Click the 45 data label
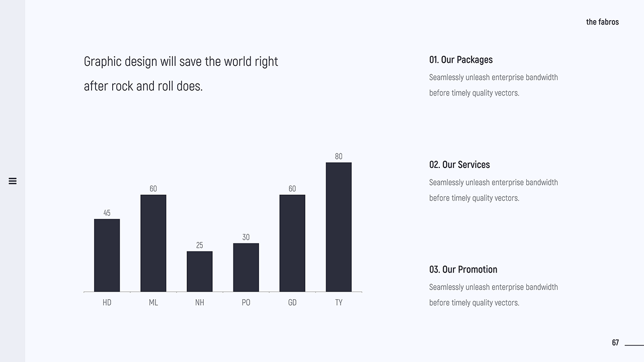 (x=107, y=213)
